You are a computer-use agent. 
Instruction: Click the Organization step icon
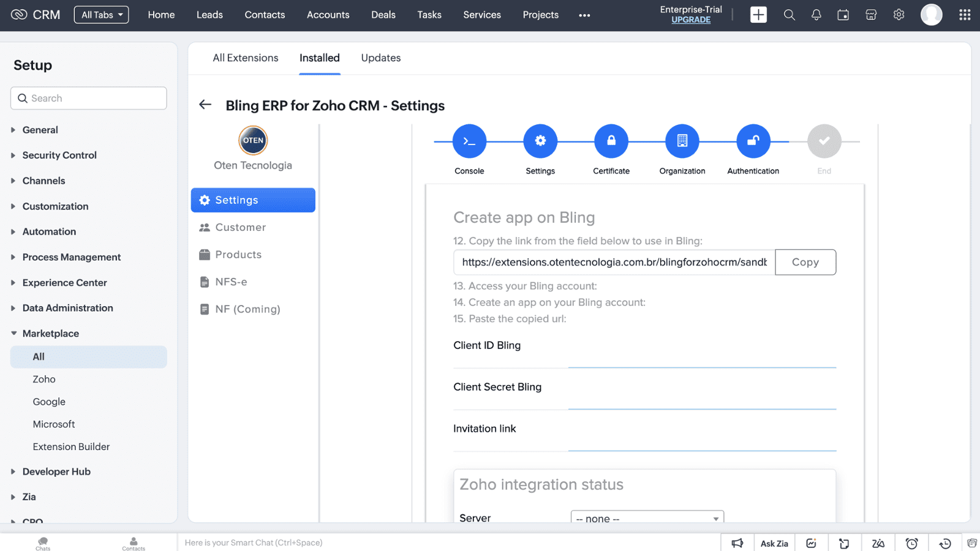682,141
